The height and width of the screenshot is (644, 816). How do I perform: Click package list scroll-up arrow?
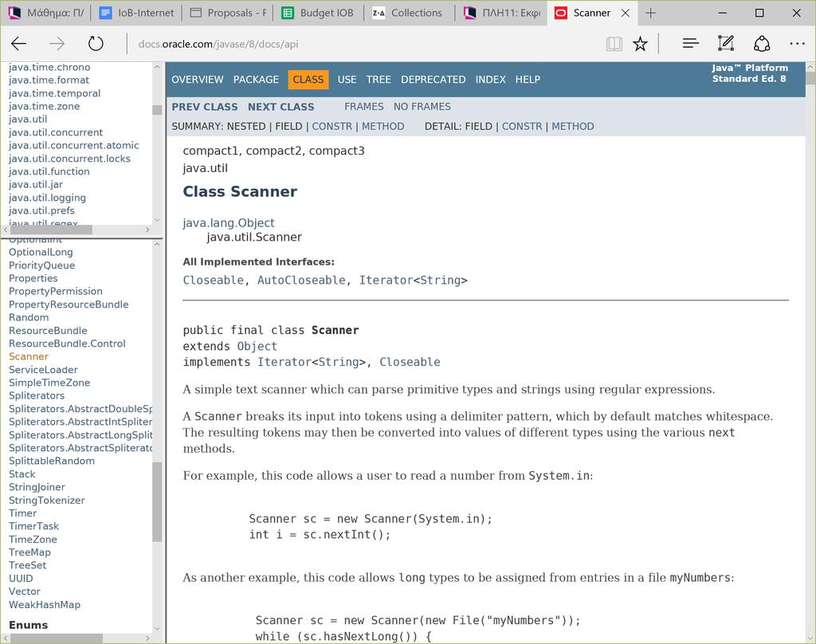point(157,67)
